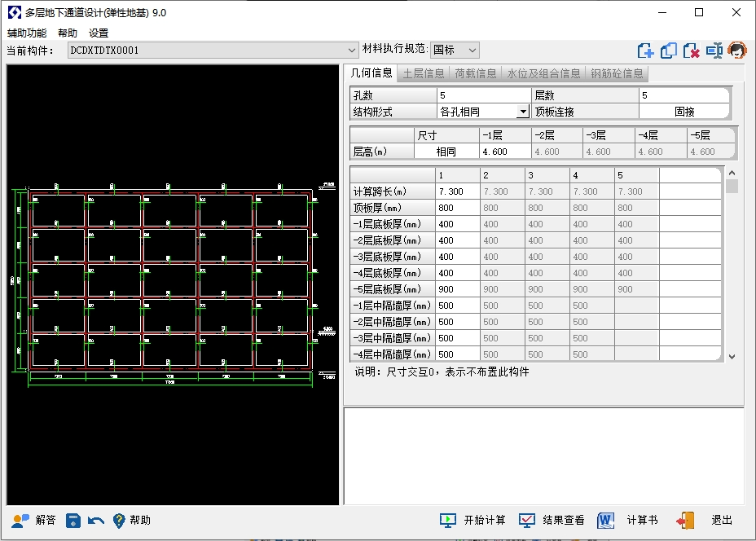The width and height of the screenshot is (756, 541).
Task: Open customer support via the headset avatar icon
Action: (x=737, y=51)
